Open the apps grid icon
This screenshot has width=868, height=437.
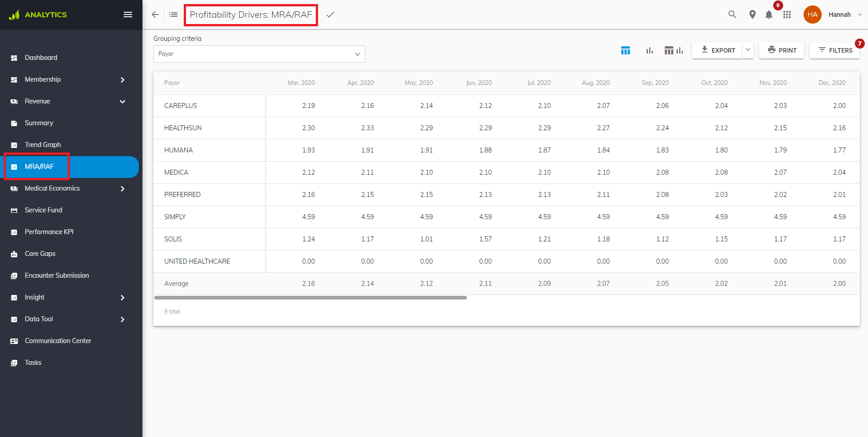click(x=787, y=15)
